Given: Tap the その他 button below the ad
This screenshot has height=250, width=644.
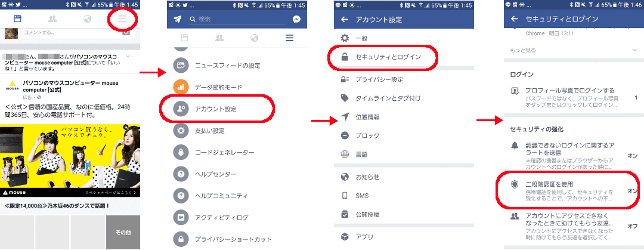Looking at the screenshot, I should pos(123,232).
